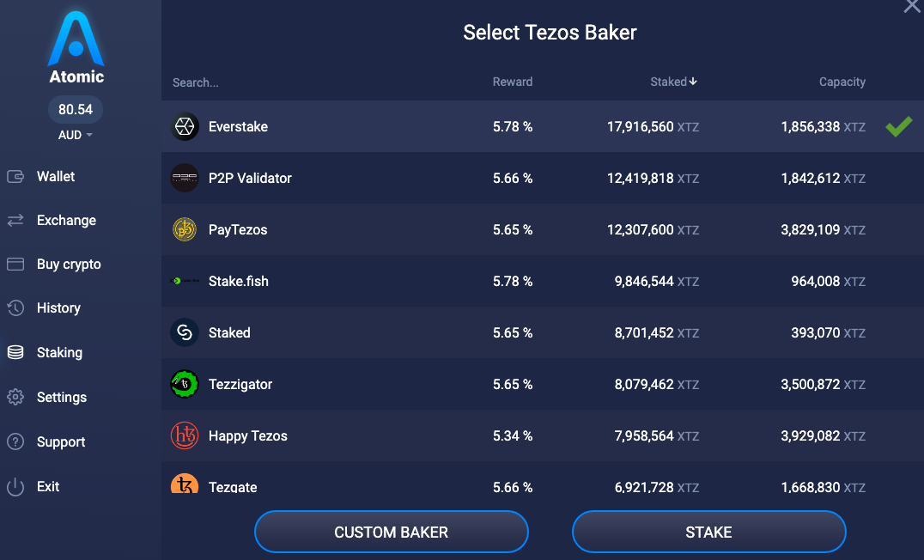
Task: Sort bakers by Reward column
Action: pyautogui.click(x=512, y=82)
